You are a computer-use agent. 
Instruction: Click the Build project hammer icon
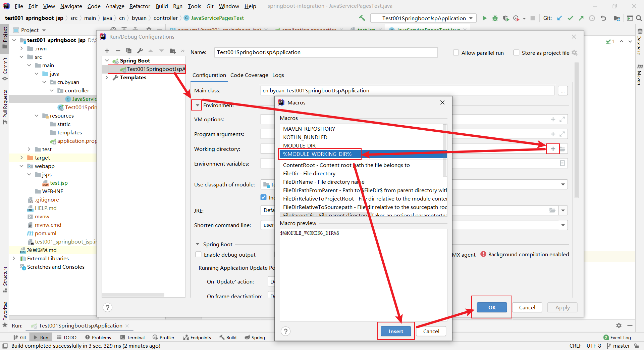(362, 18)
